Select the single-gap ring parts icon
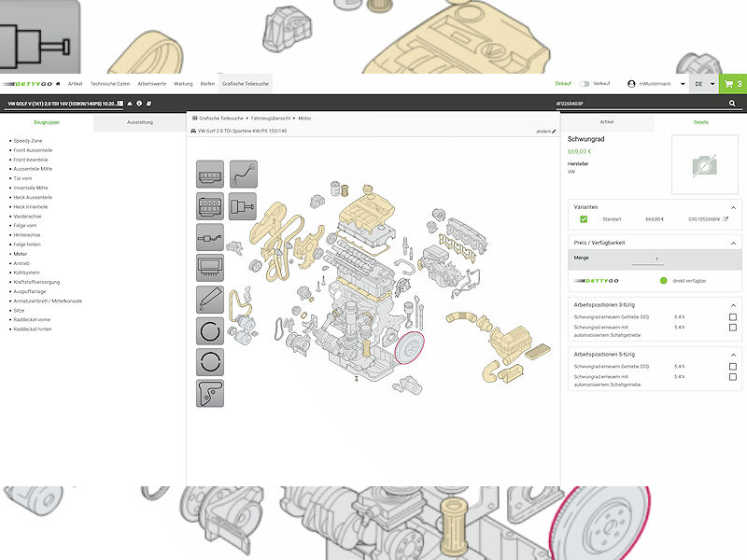The width and height of the screenshot is (747, 560). [209, 331]
